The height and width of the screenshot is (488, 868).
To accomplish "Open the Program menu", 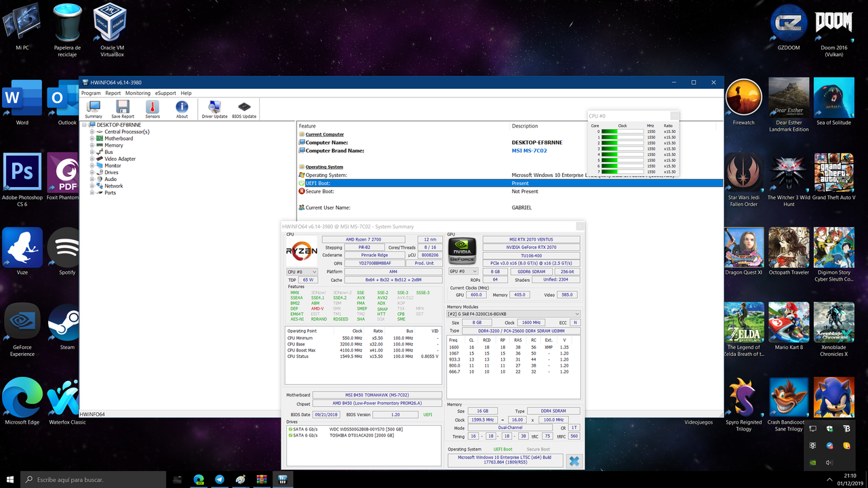I will [91, 93].
